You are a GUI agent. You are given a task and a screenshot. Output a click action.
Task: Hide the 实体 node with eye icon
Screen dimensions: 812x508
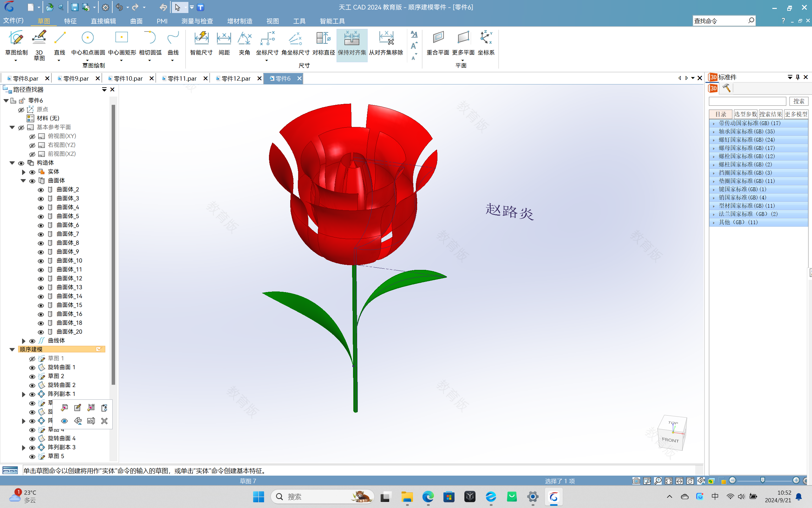click(x=32, y=172)
